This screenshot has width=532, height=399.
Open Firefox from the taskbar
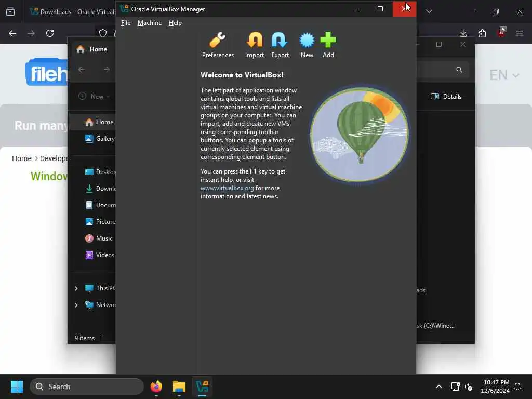156,387
